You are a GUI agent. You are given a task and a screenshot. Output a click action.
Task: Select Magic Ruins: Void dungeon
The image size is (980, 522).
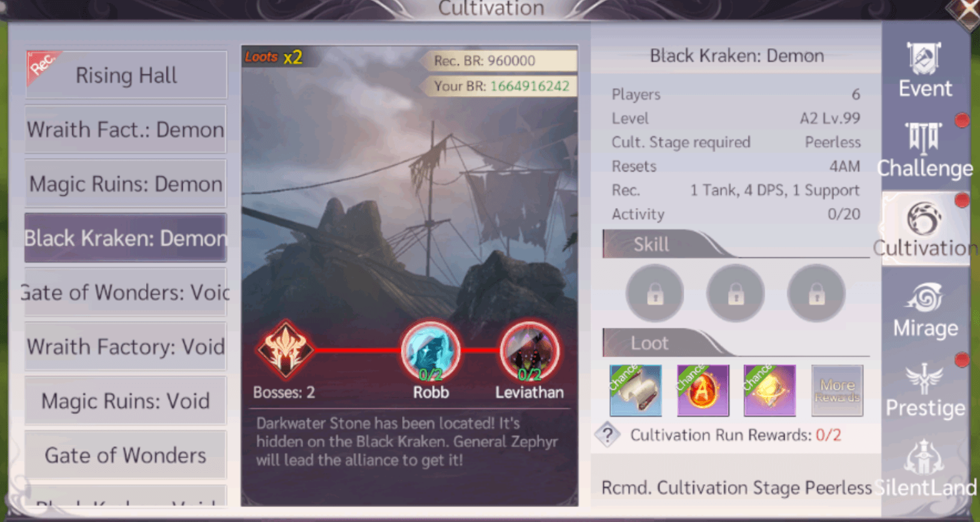click(126, 401)
